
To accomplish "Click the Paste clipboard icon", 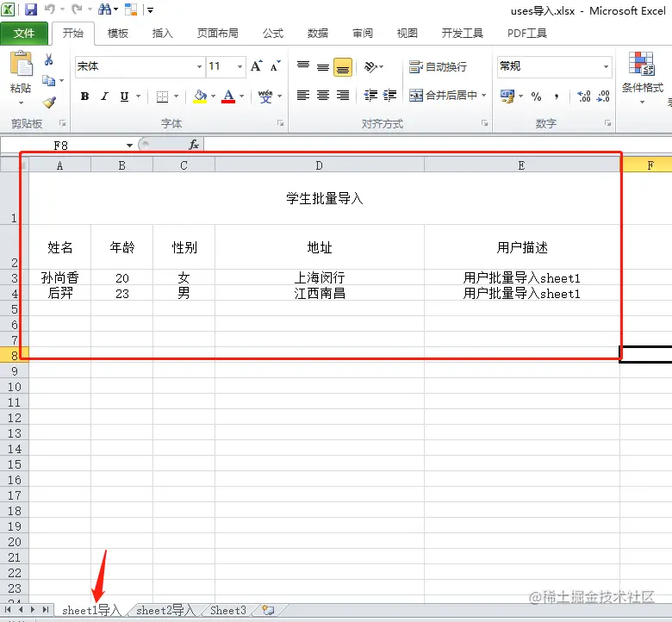I will click(21, 65).
